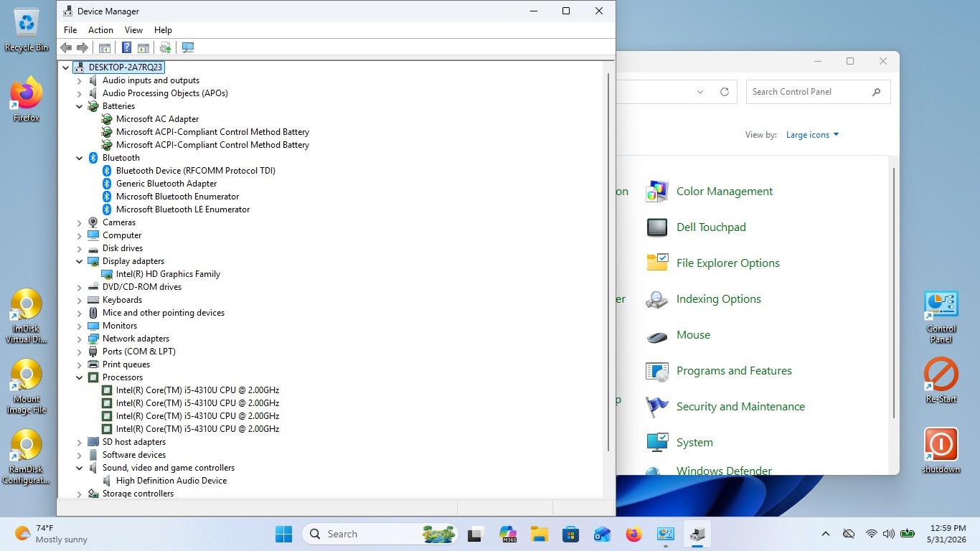Select Bluetooth Device (RFCOMM Protocol TDI)
The height and width of the screenshot is (551, 980).
[x=196, y=171]
